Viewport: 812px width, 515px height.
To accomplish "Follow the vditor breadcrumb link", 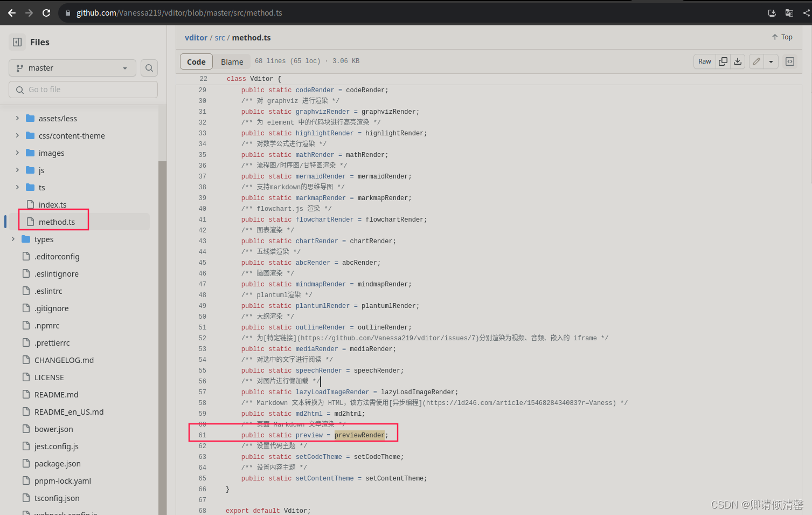I will click(196, 37).
